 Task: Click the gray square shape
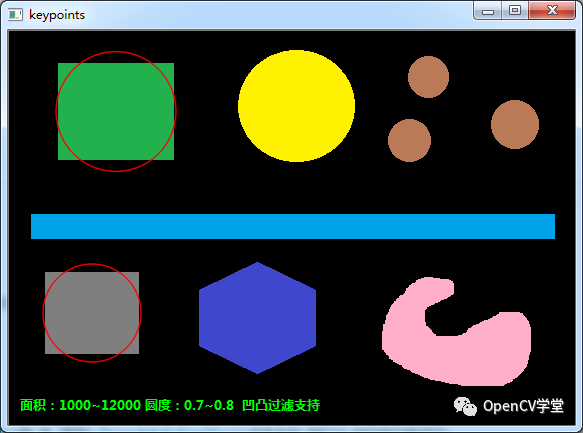coord(92,313)
